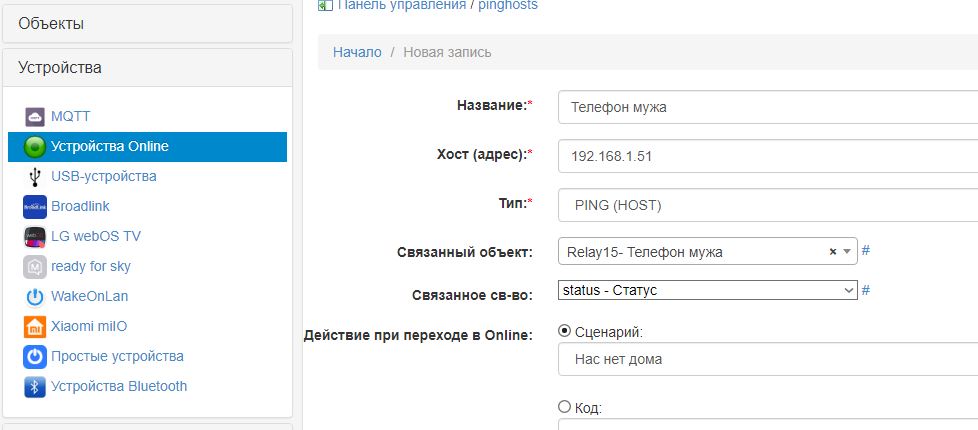This screenshot has width=978, height=430.
Task: Open the Xiaomi miIO menu item
Action: [x=89, y=326]
